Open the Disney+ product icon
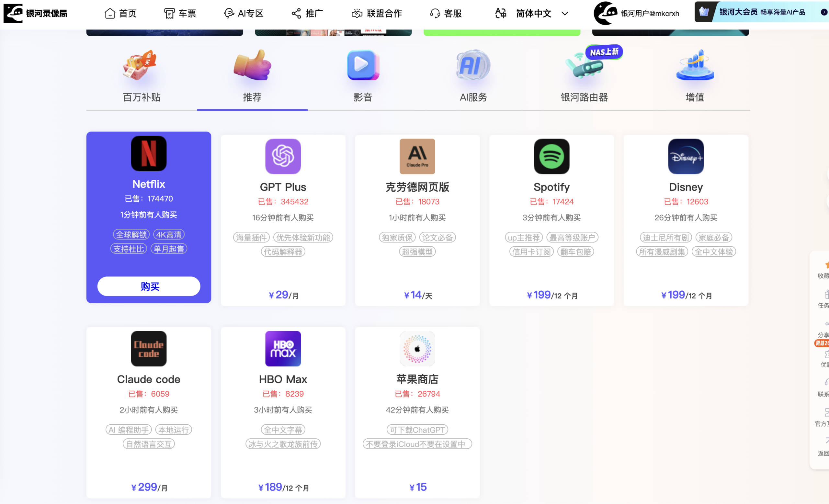Screen dimensions: 829x504 [x=686, y=156]
